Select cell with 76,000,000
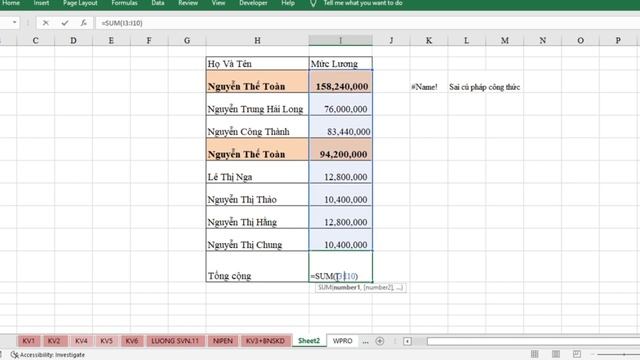The width and height of the screenshot is (640, 360). click(x=340, y=104)
